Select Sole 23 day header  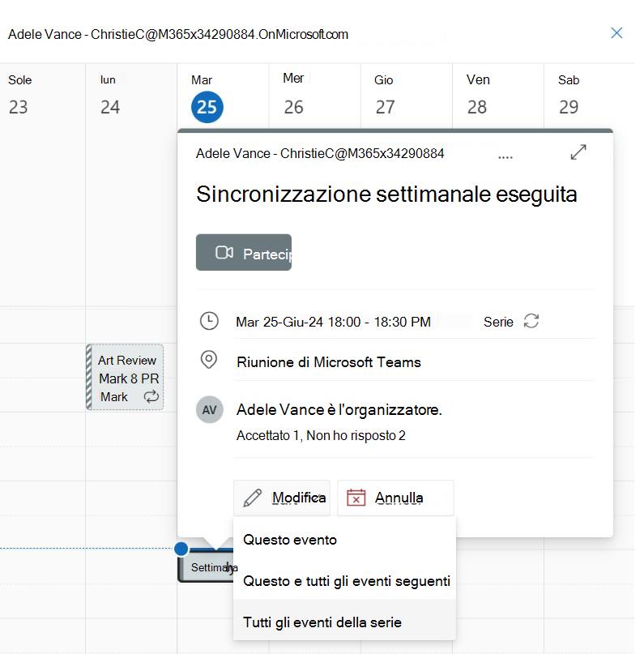click(19, 96)
